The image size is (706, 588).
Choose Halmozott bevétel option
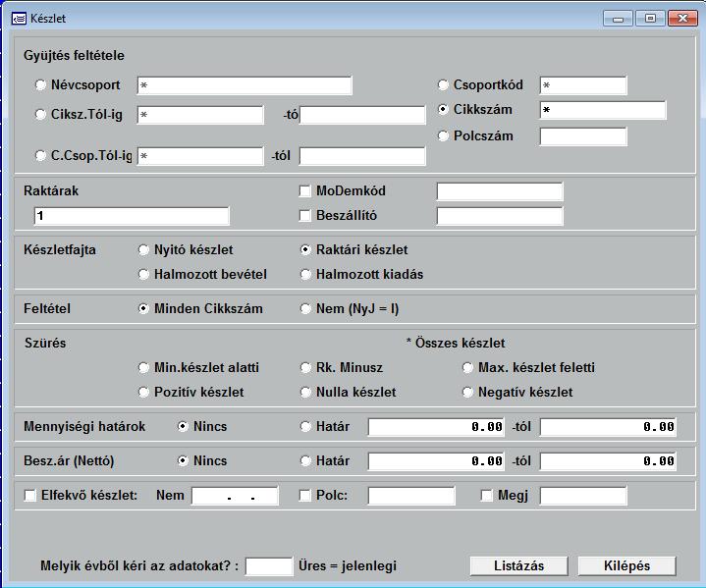tap(143, 274)
